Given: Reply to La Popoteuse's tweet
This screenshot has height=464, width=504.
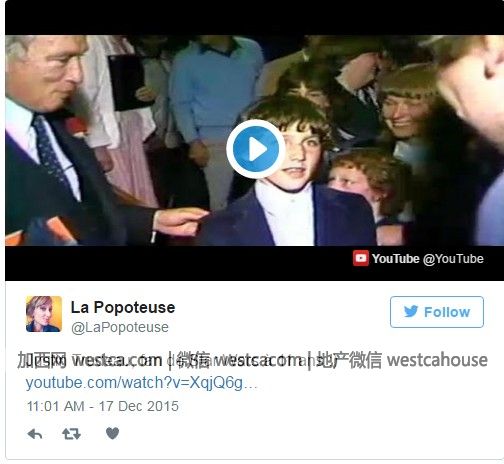Looking at the screenshot, I should point(35,434).
